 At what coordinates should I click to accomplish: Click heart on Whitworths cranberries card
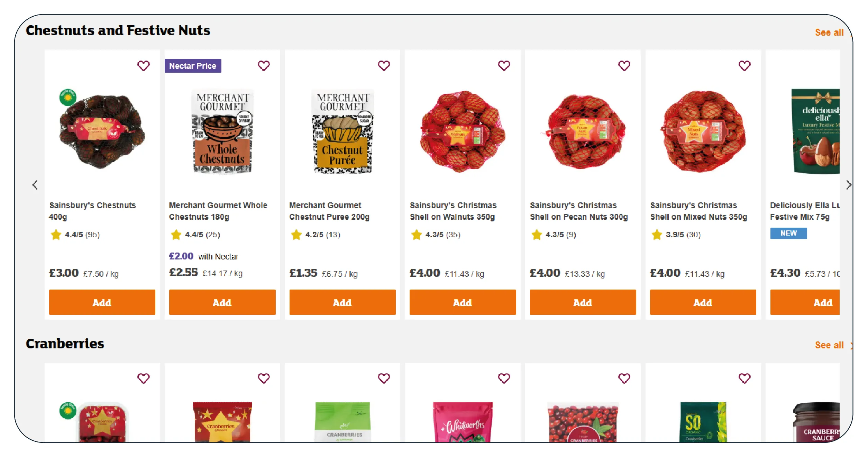(x=504, y=378)
